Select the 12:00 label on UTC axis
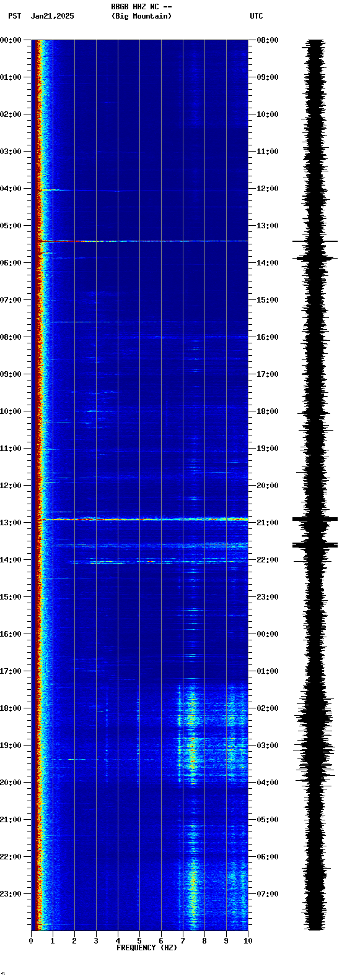The image size is (342, 980). point(268,189)
